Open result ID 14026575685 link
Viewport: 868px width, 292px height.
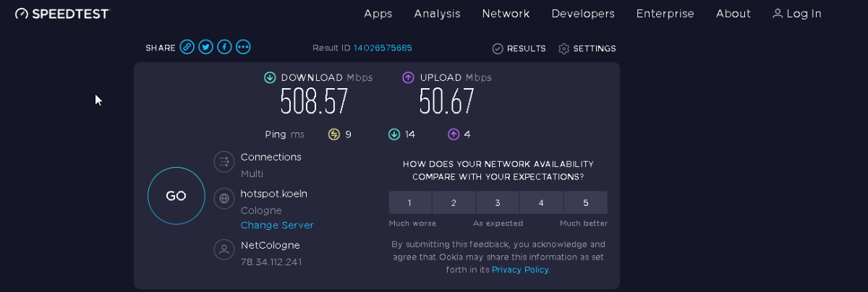pos(383,48)
